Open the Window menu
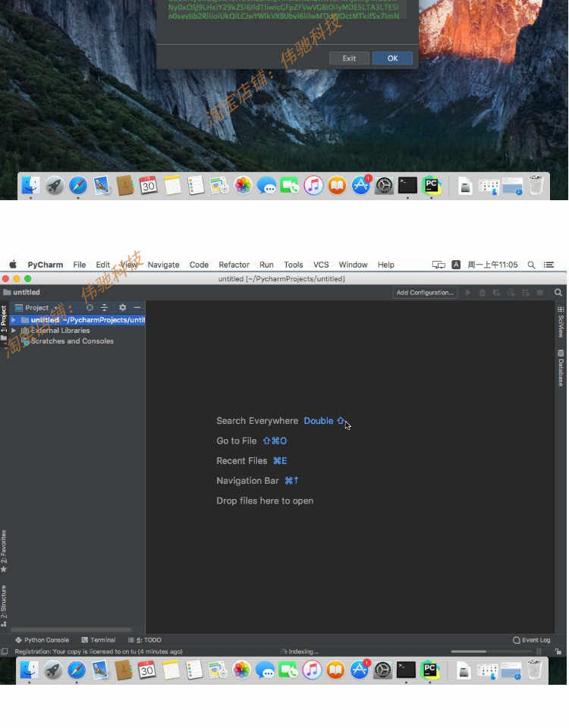The image size is (569, 728). click(x=353, y=265)
